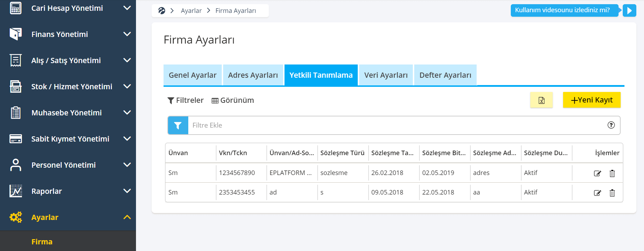The width and height of the screenshot is (644, 251).
Task: Click Ayarlar breadcrumb link
Action: pos(191,11)
